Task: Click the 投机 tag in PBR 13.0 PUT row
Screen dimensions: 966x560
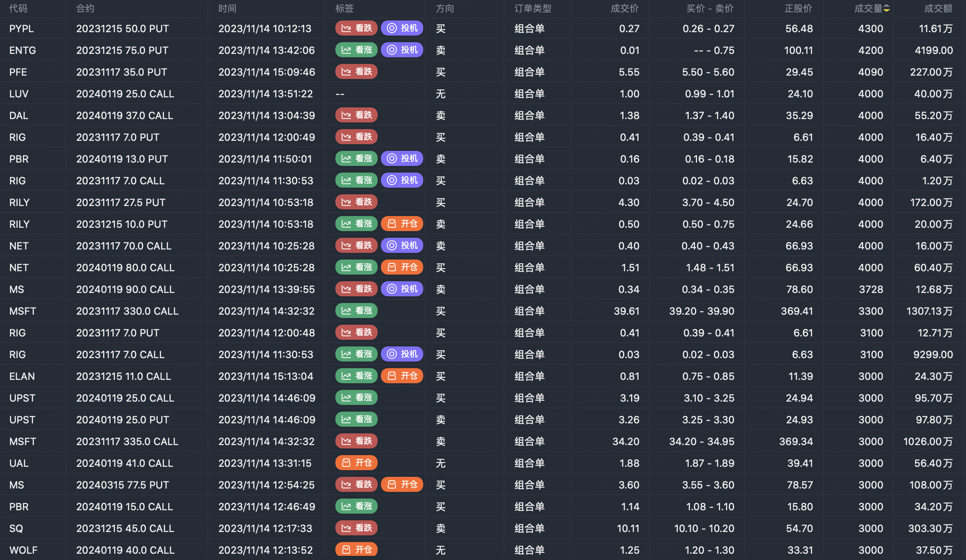Action: [402, 158]
